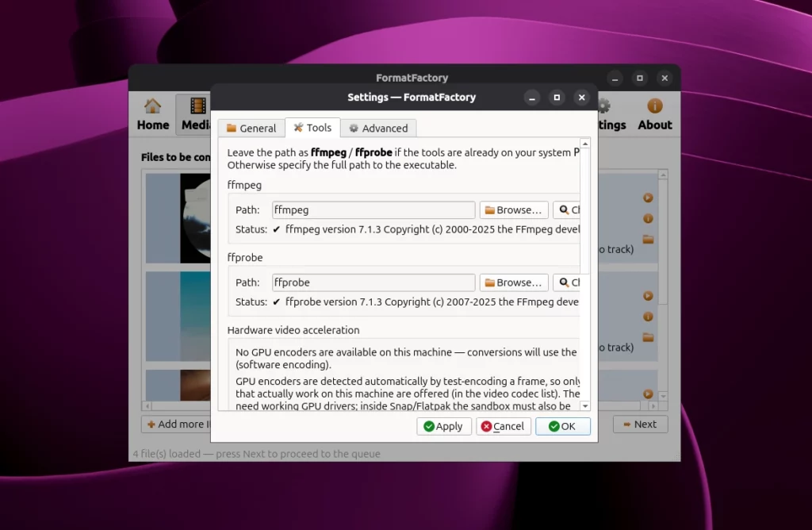Click file list horizontal scroll-left arrow
Image resolution: width=812 pixels, height=530 pixels.
point(147,406)
